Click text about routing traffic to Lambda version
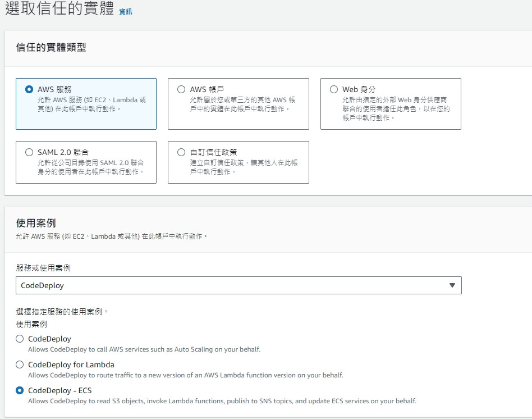Viewport: 532px width, 419px height. pos(186,375)
